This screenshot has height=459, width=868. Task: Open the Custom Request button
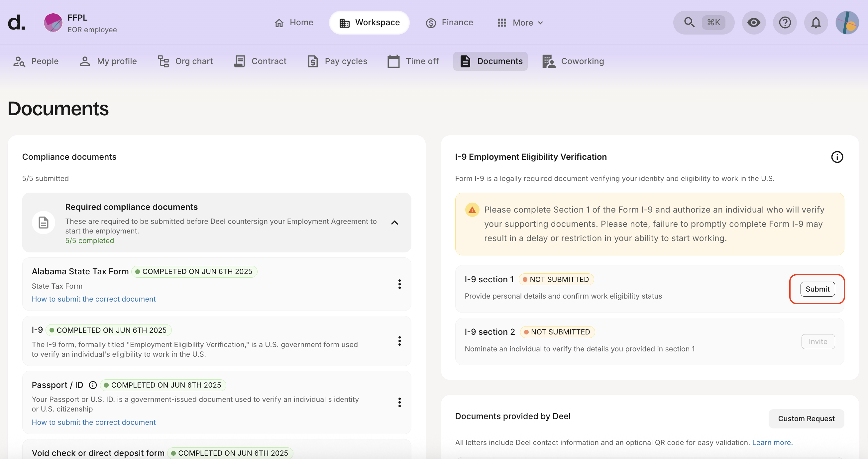pos(806,418)
